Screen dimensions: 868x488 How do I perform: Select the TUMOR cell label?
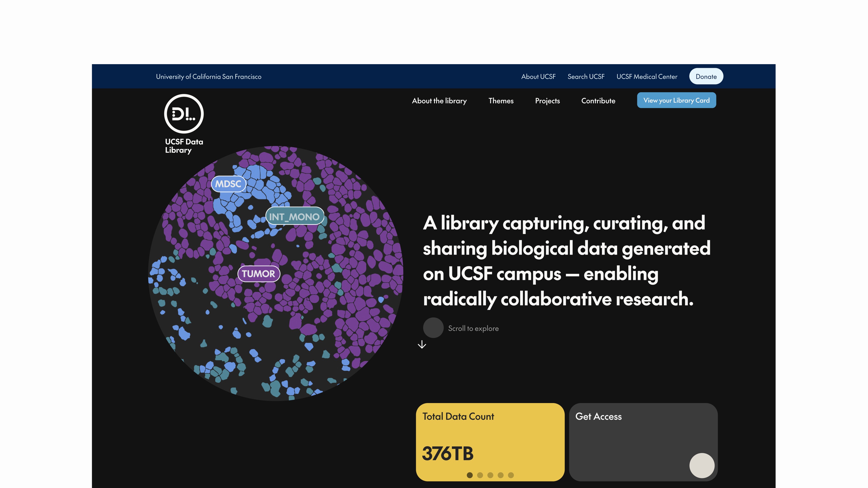tap(259, 273)
